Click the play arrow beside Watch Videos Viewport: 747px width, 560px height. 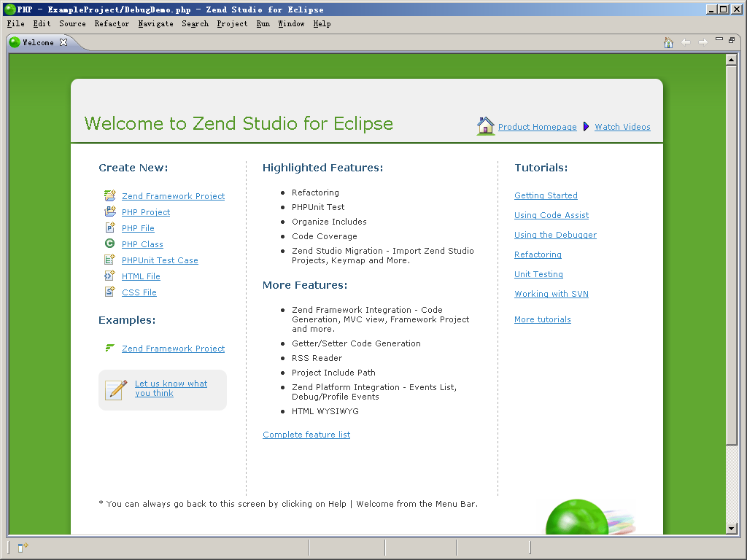(x=586, y=126)
